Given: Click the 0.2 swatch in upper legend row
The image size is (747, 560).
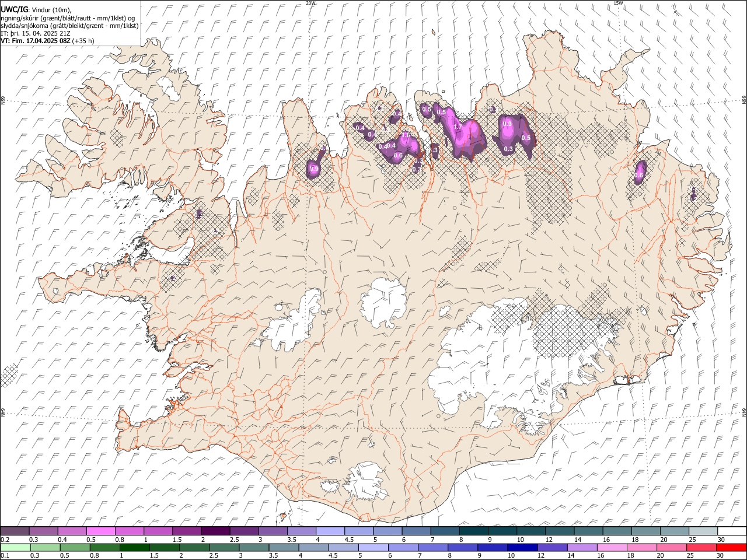Looking at the screenshot, I should [x=15, y=531].
